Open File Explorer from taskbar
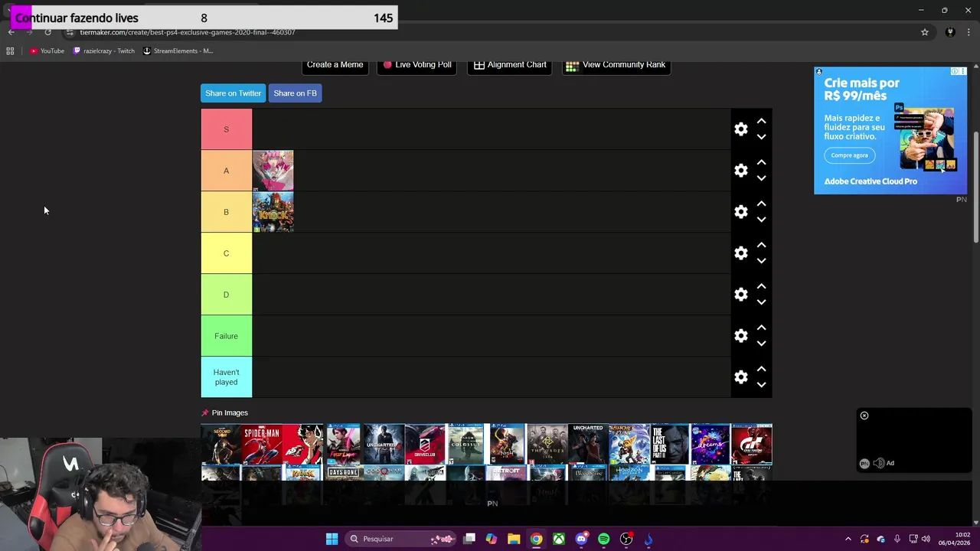 (x=514, y=539)
